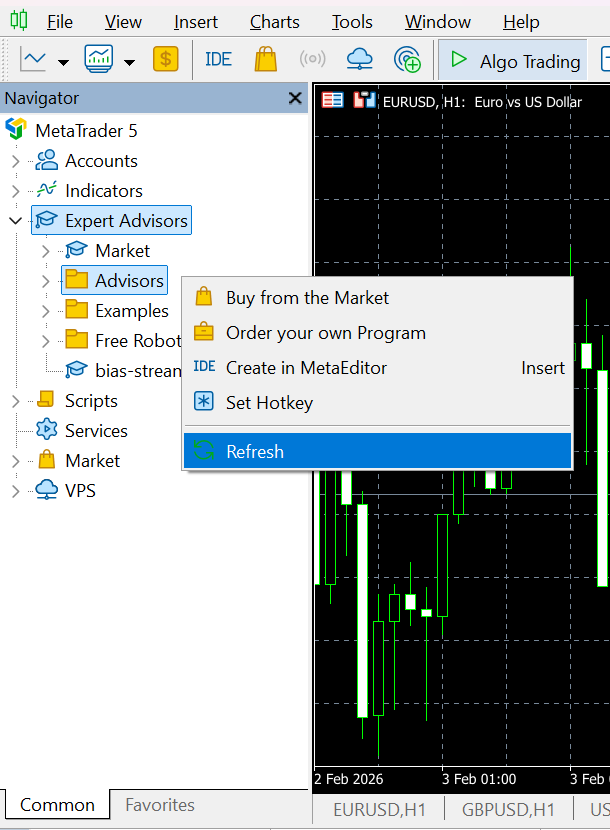
Task: Close the Navigator panel
Action: click(x=295, y=98)
